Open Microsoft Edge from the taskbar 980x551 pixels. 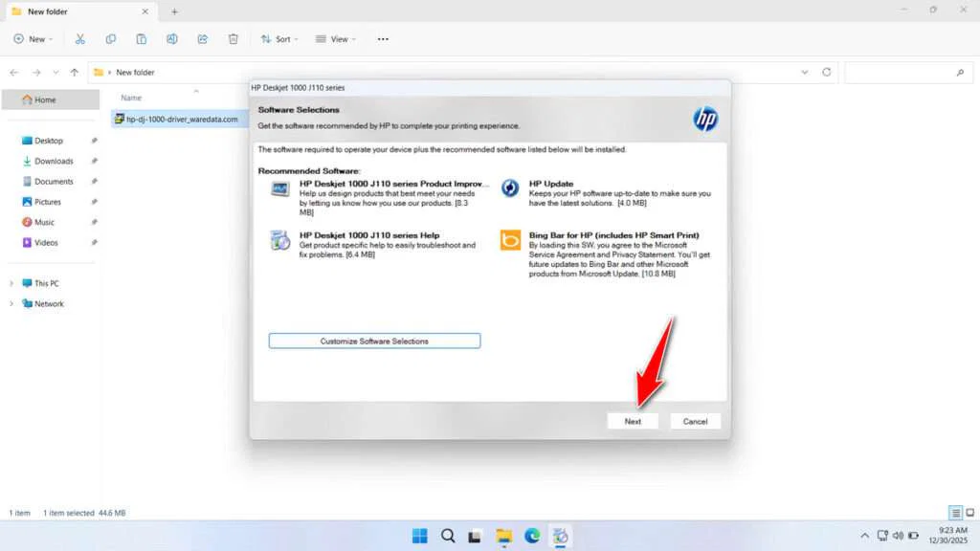532,536
